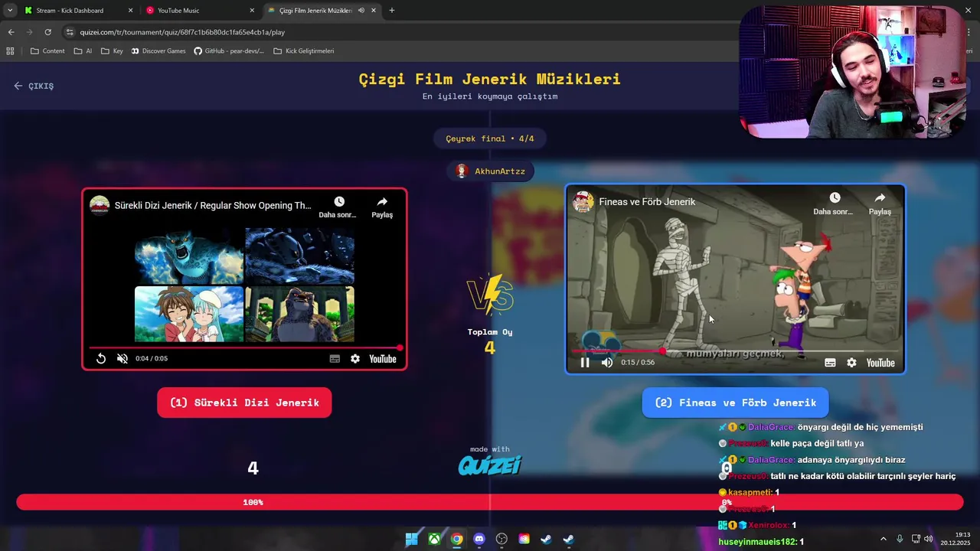Click the Çeyrek final 4/4 round badge
The image size is (980, 551).
490,139
